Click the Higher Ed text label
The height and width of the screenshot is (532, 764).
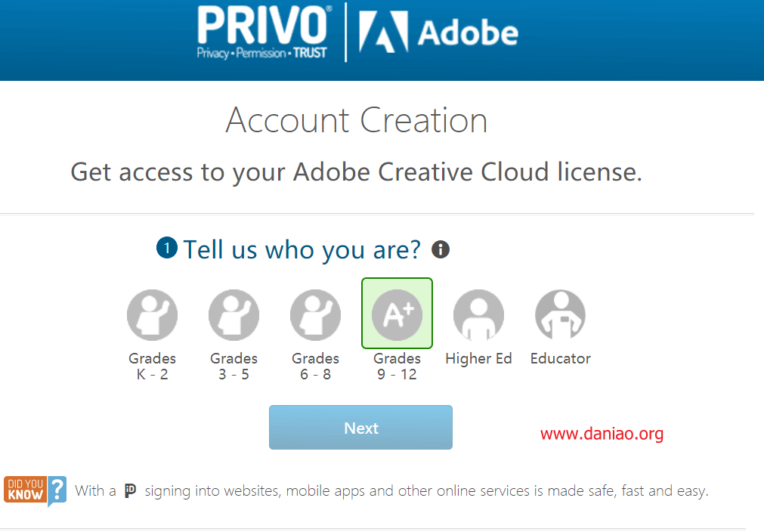point(478,358)
